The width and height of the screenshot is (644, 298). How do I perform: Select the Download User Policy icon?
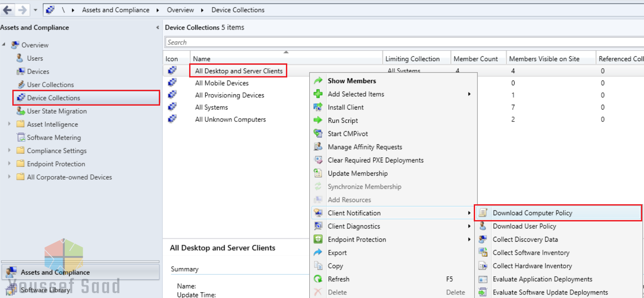tap(482, 226)
